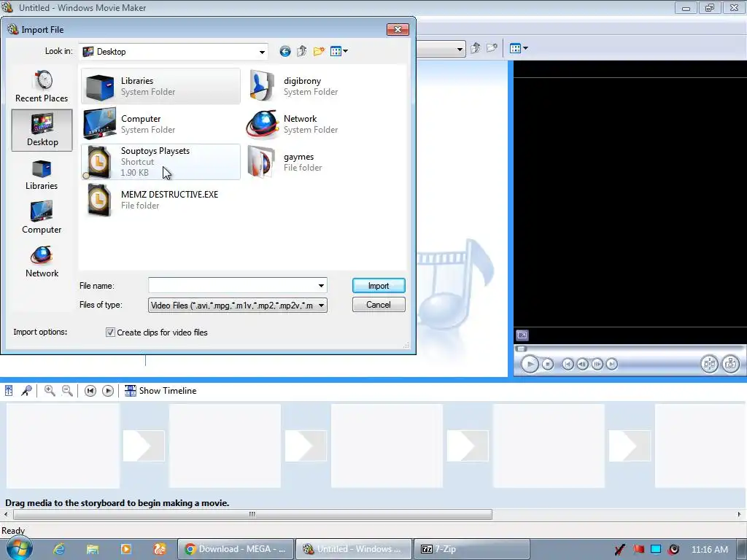Click the scrollbar left arrow
Screen dimensions: 747x560
(x=6, y=514)
